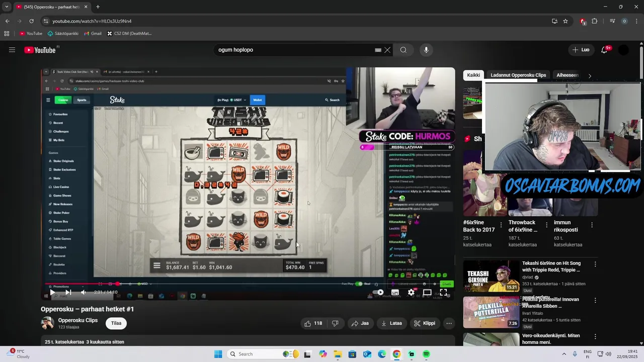Open options for Vero-oikeudenkäynti video
This screenshot has height=362, width=644.
(x=595, y=336)
